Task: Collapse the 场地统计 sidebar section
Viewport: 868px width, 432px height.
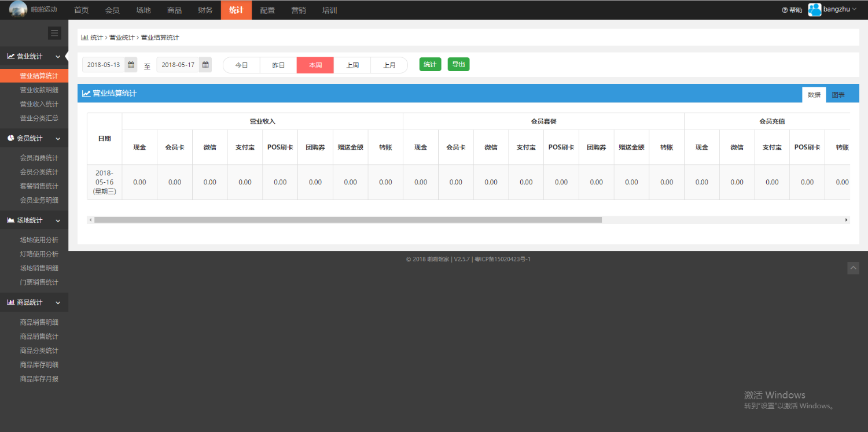Action: click(34, 220)
